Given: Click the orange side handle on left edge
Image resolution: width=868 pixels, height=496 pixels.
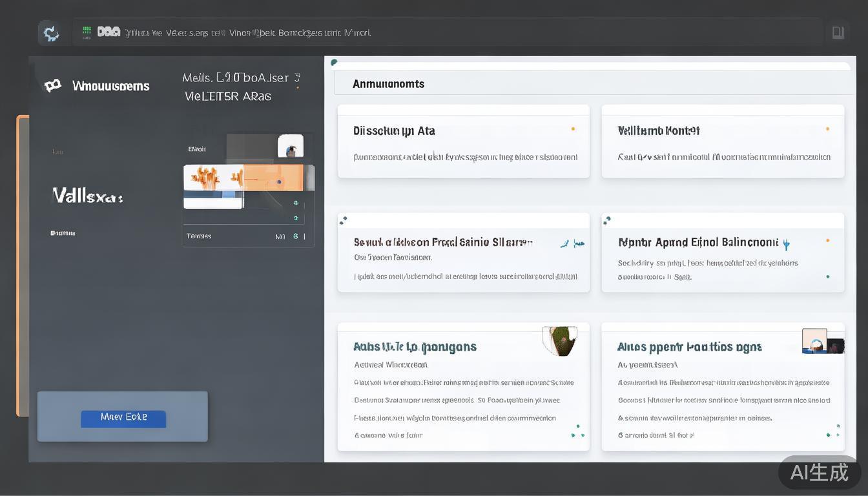Looking at the screenshot, I should [22, 265].
